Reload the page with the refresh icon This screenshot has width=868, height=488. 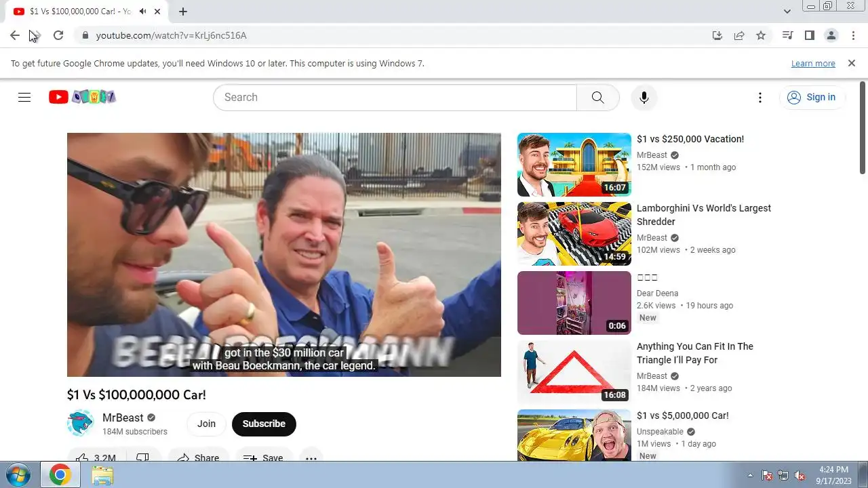(58, 35)
